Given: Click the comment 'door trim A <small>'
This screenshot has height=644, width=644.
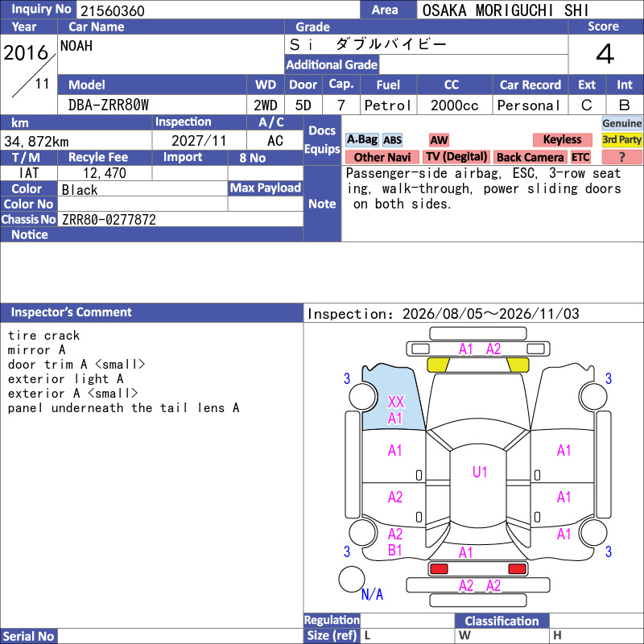Looking at the screenshot, I should pyautogui.click(x=76, y=365).
